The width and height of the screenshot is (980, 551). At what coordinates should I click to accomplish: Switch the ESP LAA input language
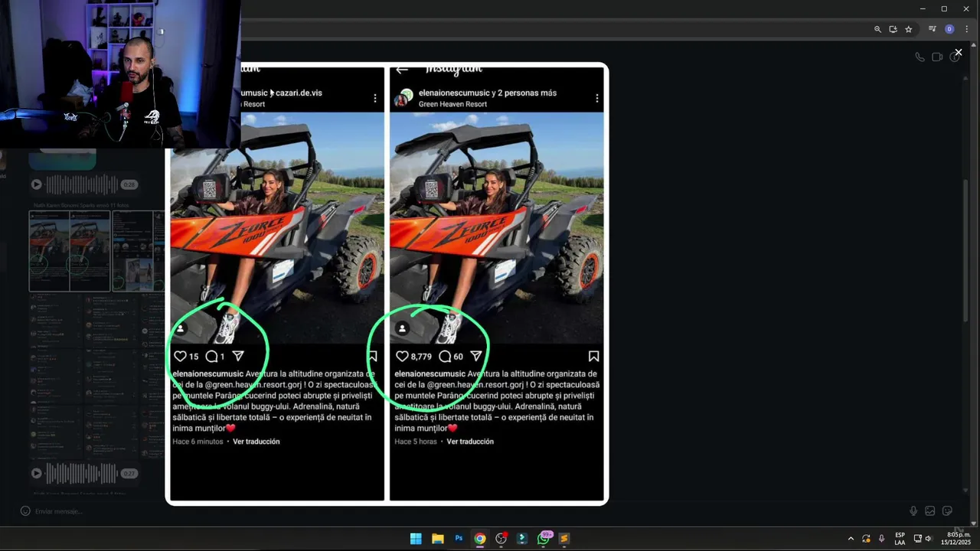pos(900,539)
